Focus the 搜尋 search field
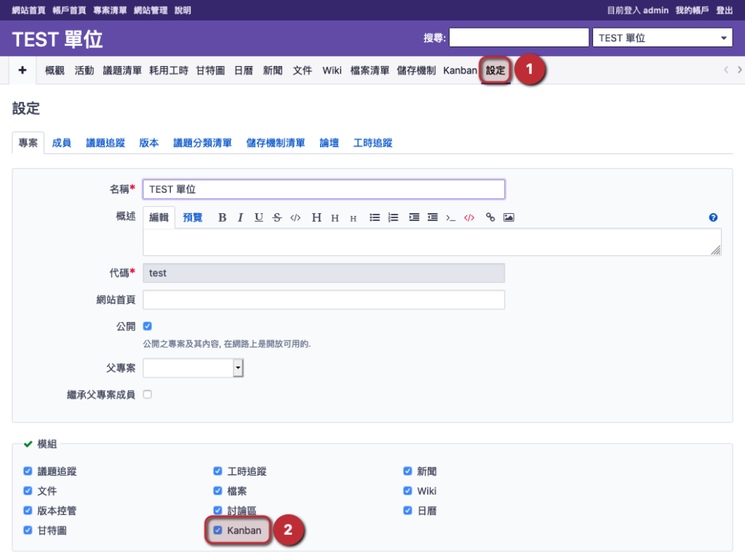745x560 pixels. pyautogui.click(x=519, y=38)
